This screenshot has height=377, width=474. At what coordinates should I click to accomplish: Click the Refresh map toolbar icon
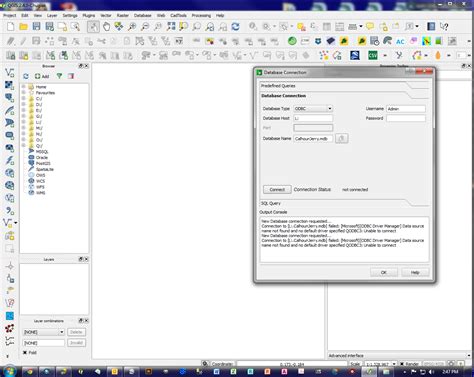coord(235,27)
